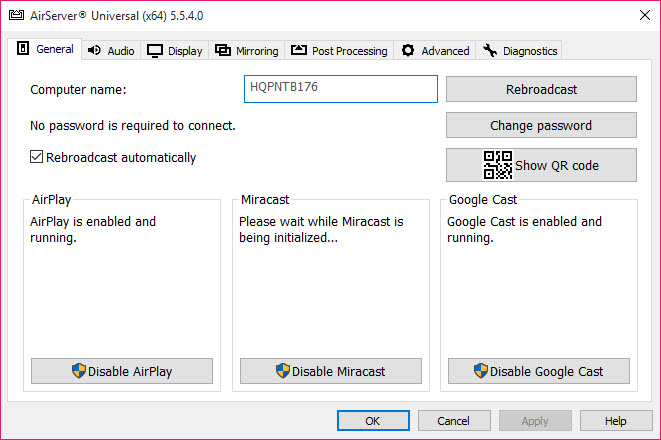Screen dimensions: 661x440
Task: Click 'Please wait while Miracast is being initialized...' text
Action: point(321,230)
